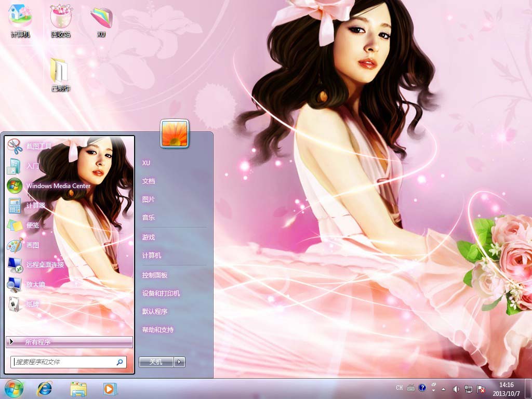Viewport: 532px width, 399px height.
Task: Open Sticky Notes (便笺)
Action: (x=32, y=225)
